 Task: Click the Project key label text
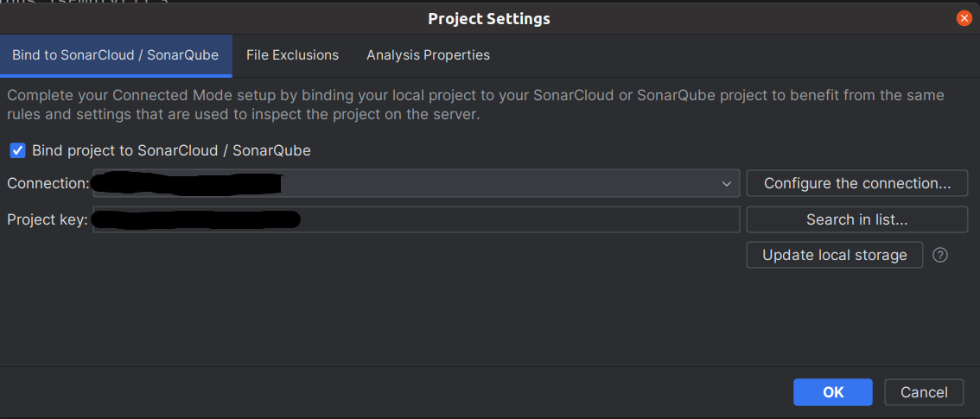pos(48,219)
